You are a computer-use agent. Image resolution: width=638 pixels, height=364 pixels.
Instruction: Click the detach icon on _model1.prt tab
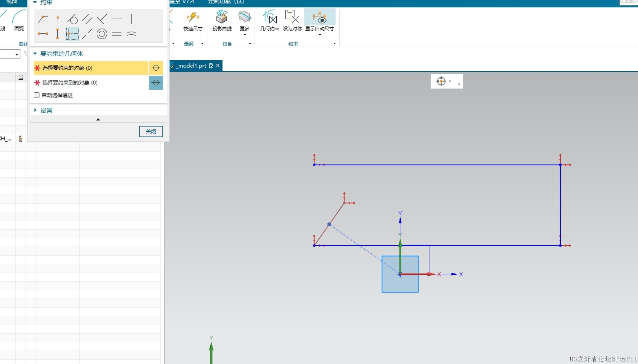tap(211, 66)
